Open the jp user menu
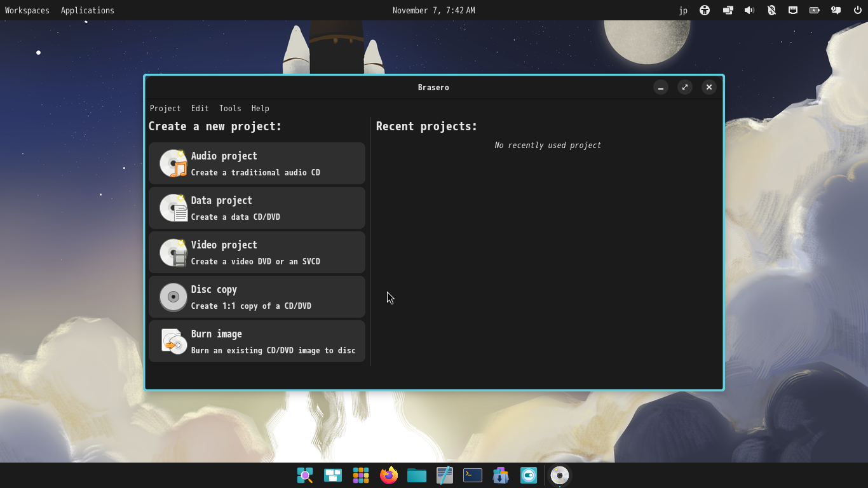 coord(684,10)
